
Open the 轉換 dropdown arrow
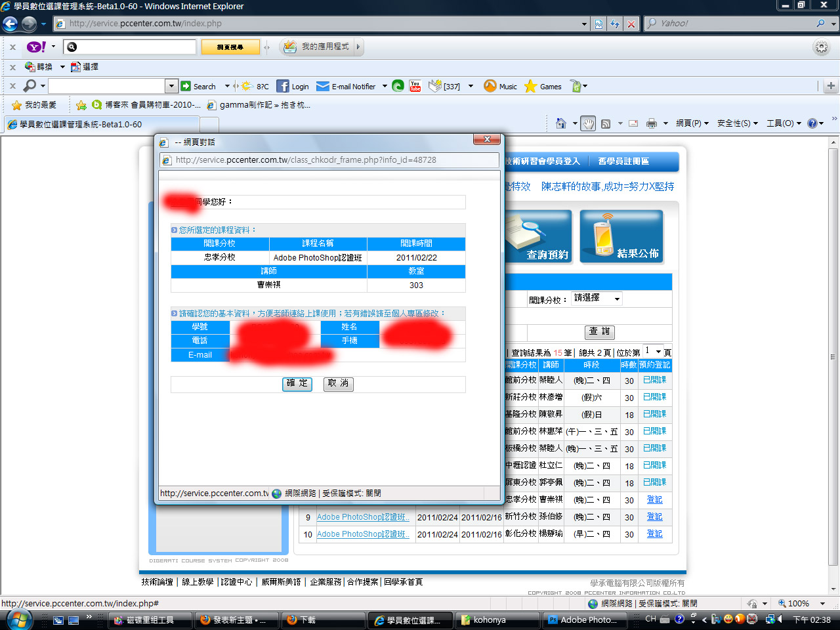[x=62, y=67]
